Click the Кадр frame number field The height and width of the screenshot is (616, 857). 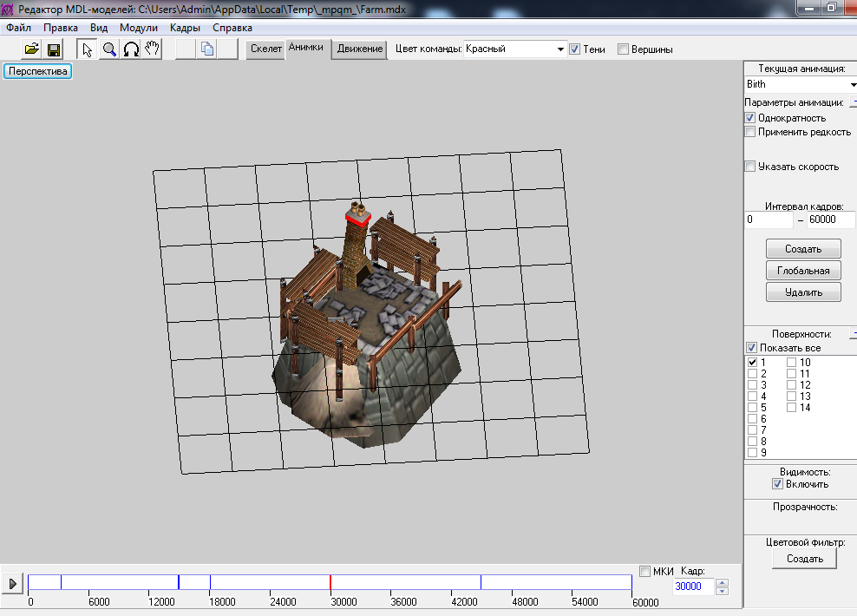point(692,587)
